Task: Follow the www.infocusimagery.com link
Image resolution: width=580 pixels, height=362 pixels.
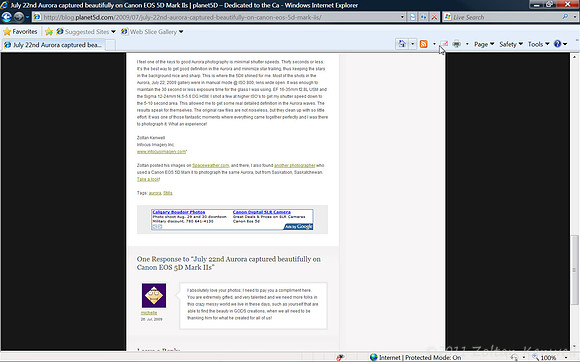Action: coord(161,152)
